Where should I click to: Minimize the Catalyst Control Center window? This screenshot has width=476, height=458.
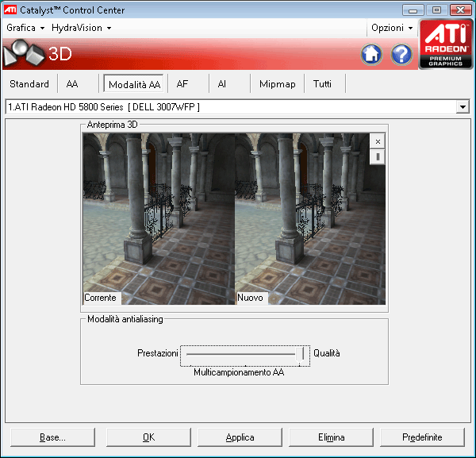[413, 10]
